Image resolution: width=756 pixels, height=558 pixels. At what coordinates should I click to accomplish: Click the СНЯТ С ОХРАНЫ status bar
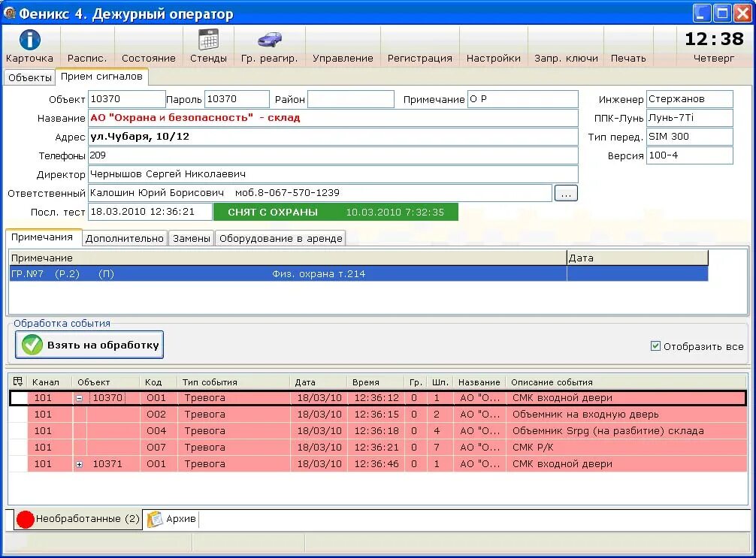click(x=336, y=212)
